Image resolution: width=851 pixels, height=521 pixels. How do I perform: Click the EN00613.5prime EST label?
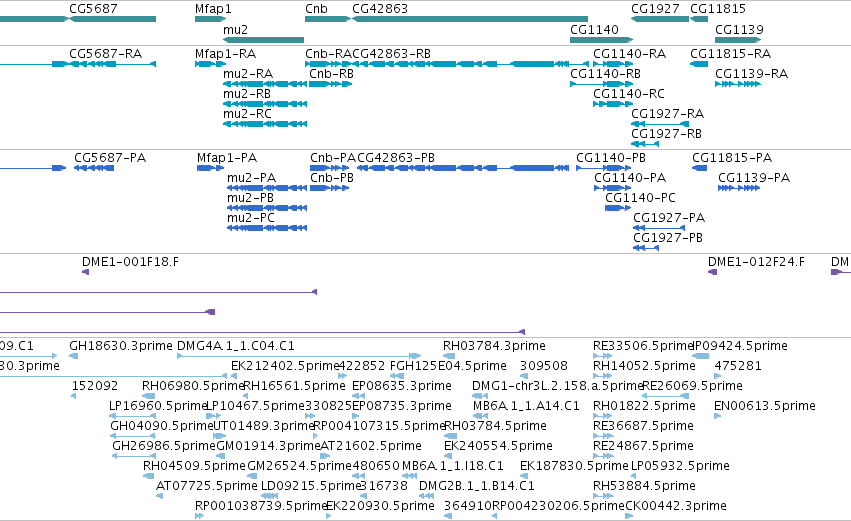coord(765,406)
